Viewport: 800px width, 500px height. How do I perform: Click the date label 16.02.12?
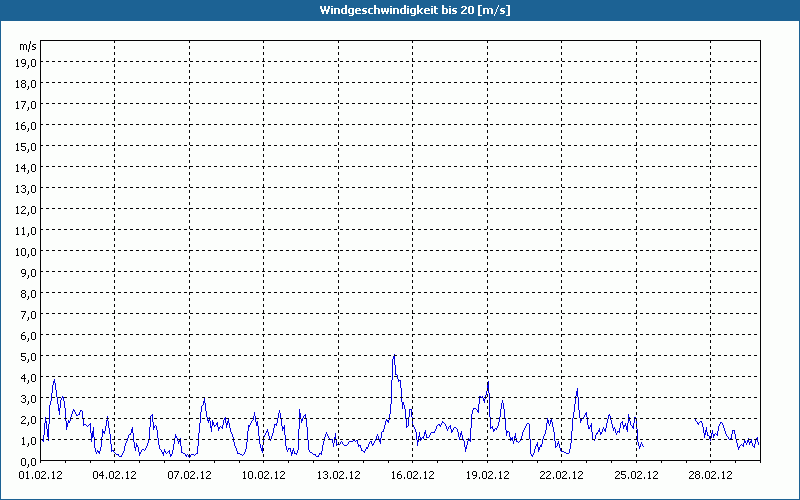click(x=413, y=476)
